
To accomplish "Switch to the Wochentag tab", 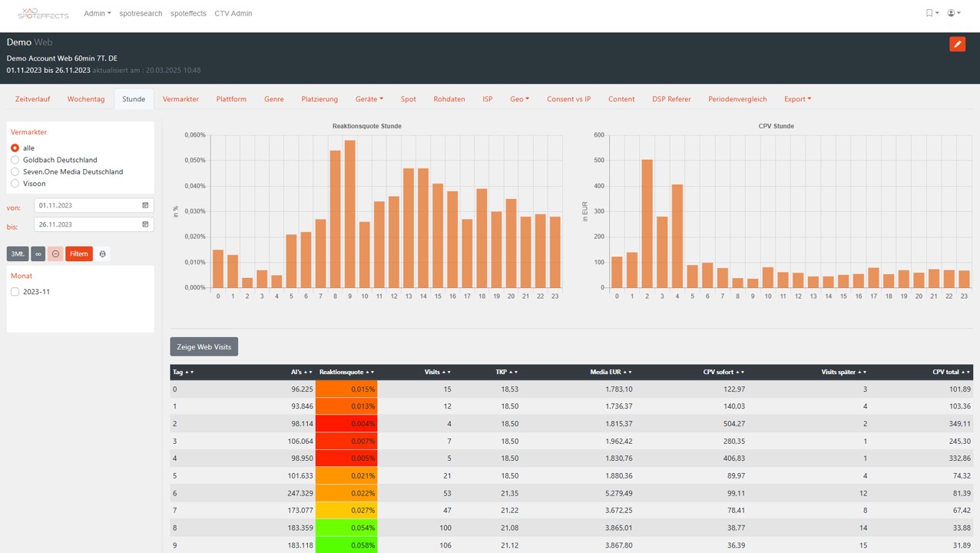I will 86,99.
